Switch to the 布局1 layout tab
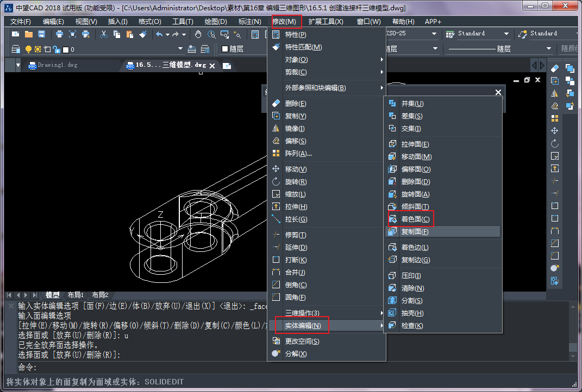 (x=76, y=295)
